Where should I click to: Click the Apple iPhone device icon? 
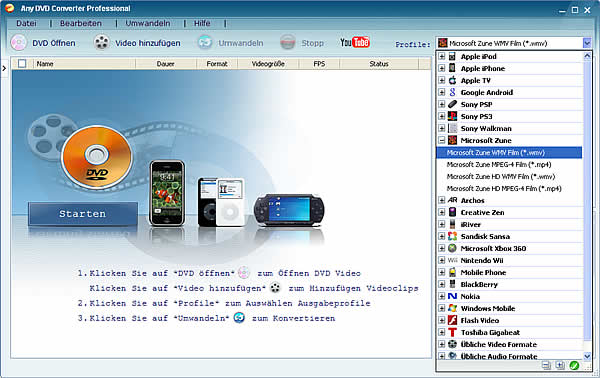452,68
